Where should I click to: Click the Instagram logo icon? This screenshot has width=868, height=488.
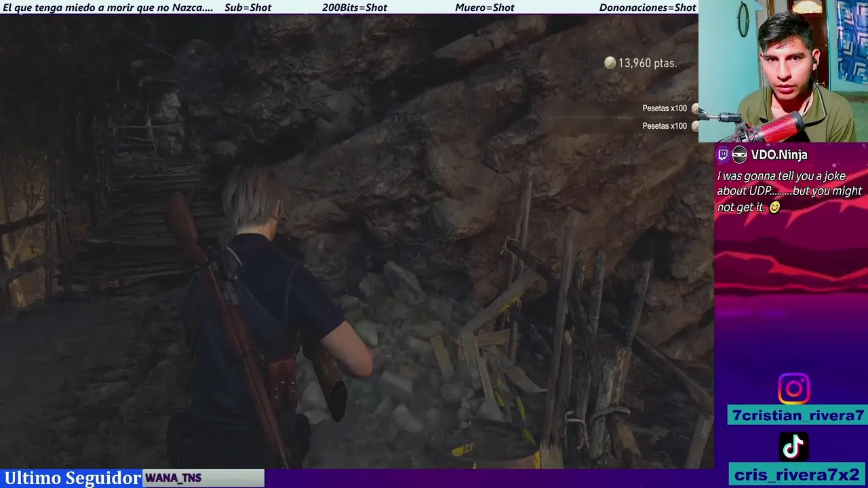click(x=793, y=389)
